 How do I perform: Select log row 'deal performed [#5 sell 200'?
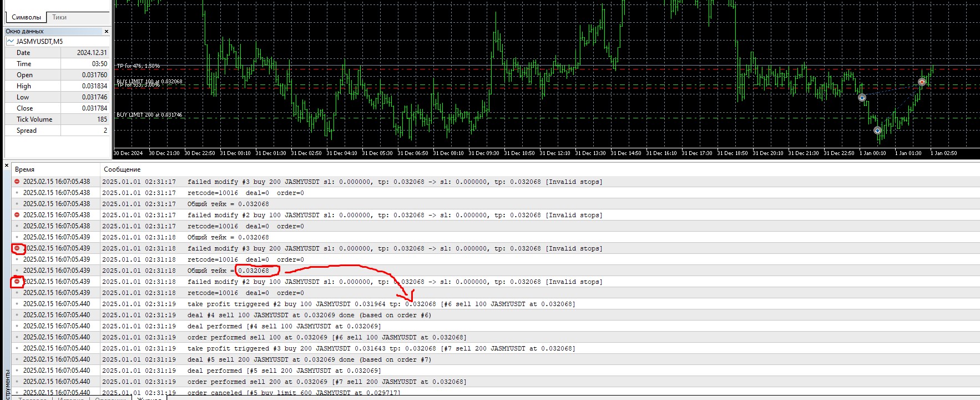pyautogui.click(x=496, y=371)
